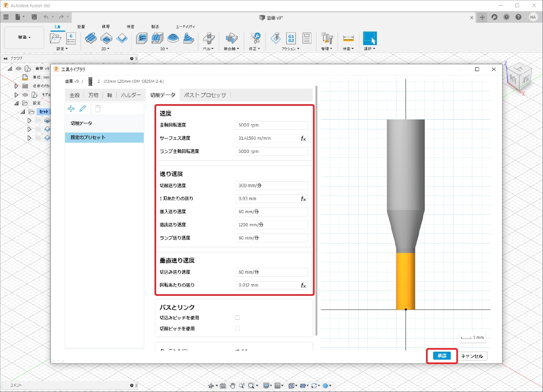
Task: Expand the 2D toolbar dropdown
Action: click(x=105, y=49)
